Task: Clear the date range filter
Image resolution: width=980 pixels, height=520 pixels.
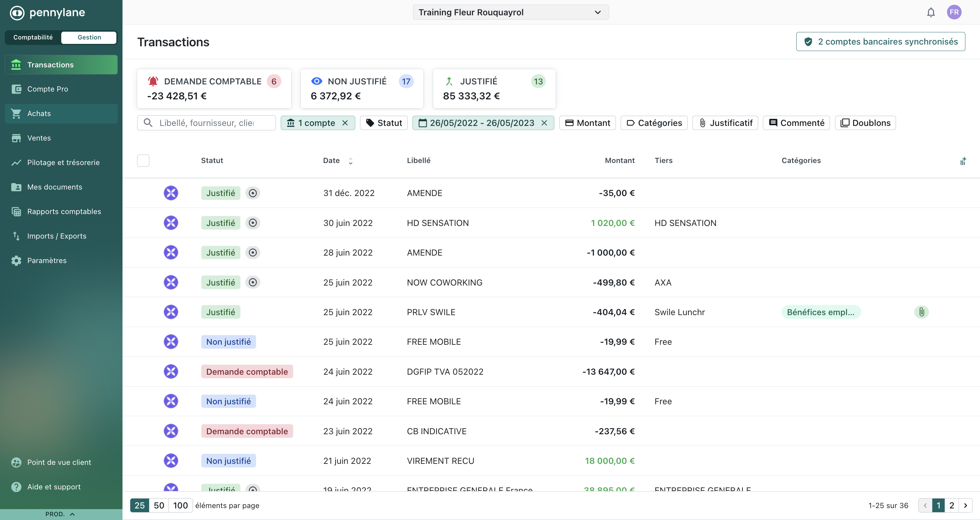Action: click(x=544, y=123)
